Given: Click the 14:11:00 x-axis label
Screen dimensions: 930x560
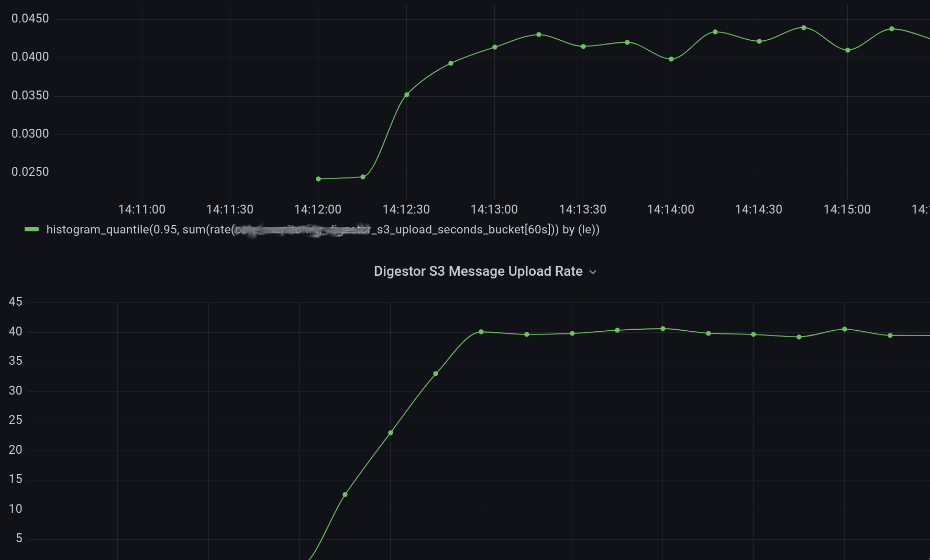Looking at the screenshot, I should coord(142,209).
